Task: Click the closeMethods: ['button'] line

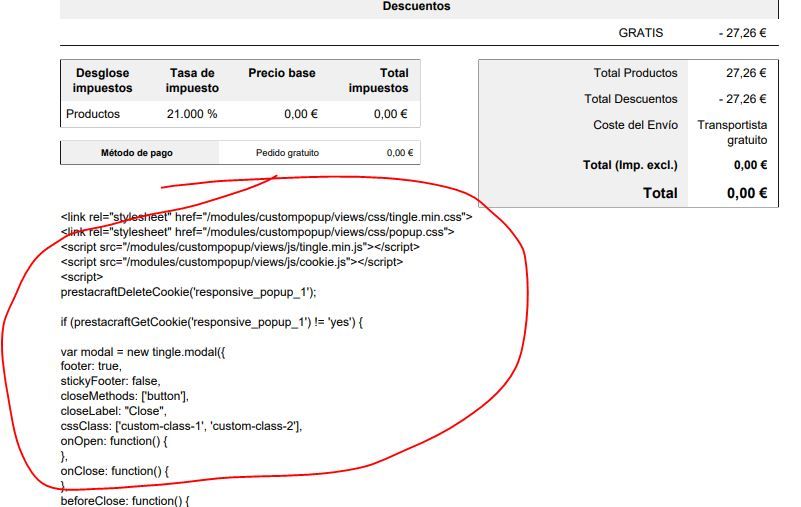Action: pos(125,396)
